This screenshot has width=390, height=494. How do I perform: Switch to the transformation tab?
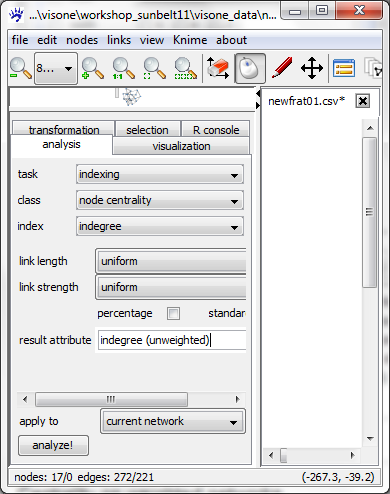(64, 128)
